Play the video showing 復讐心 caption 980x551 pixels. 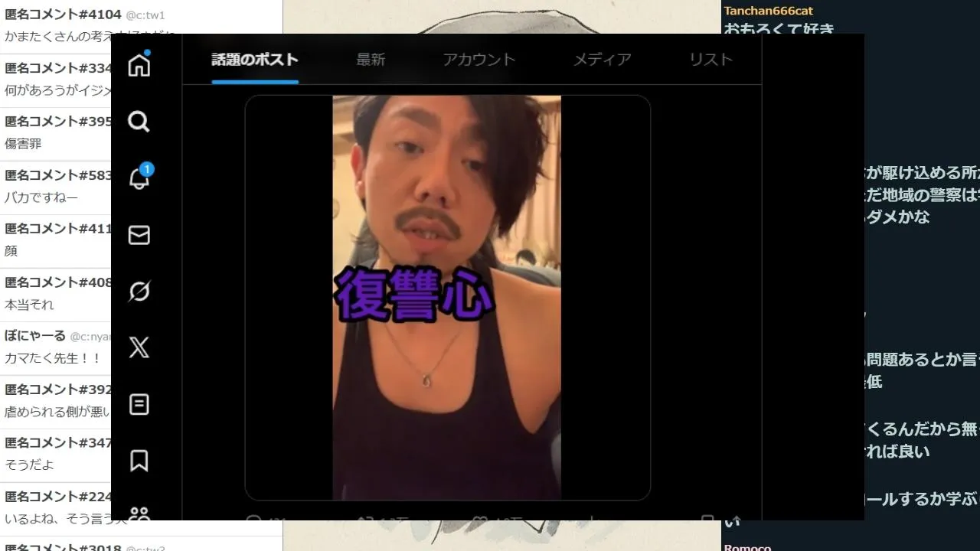click(447, 298)
